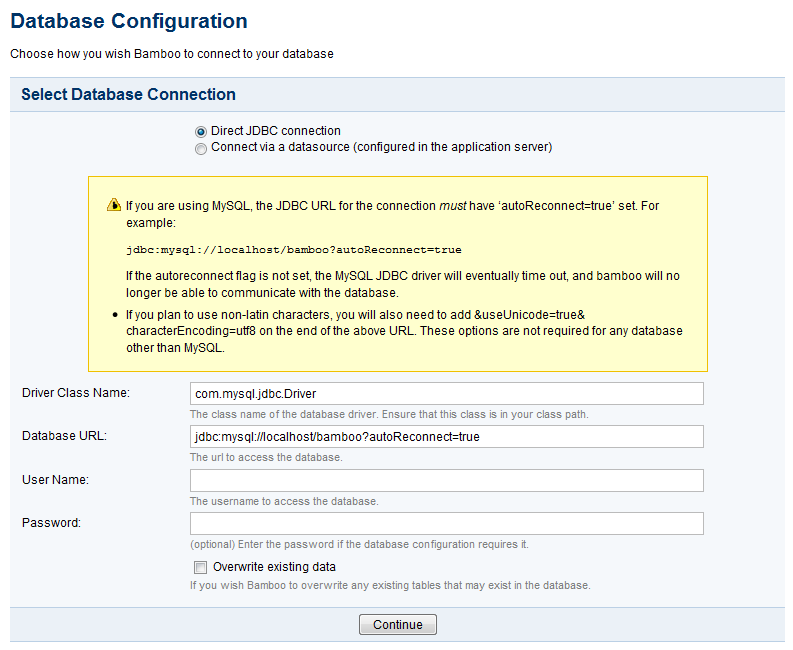The height and width of the screenshot is (650, 793).
Task: Select Direct JDBC connection radio button
Action: tap(201, 132)
